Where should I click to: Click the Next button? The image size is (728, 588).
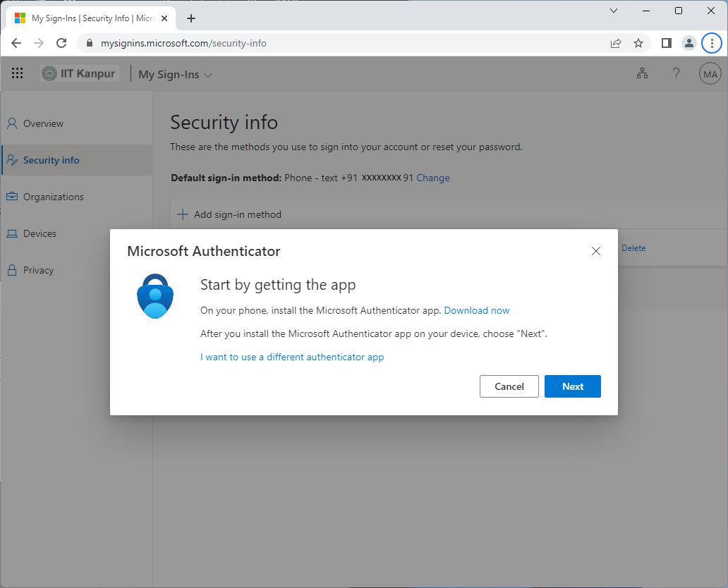tap(573, 386)
